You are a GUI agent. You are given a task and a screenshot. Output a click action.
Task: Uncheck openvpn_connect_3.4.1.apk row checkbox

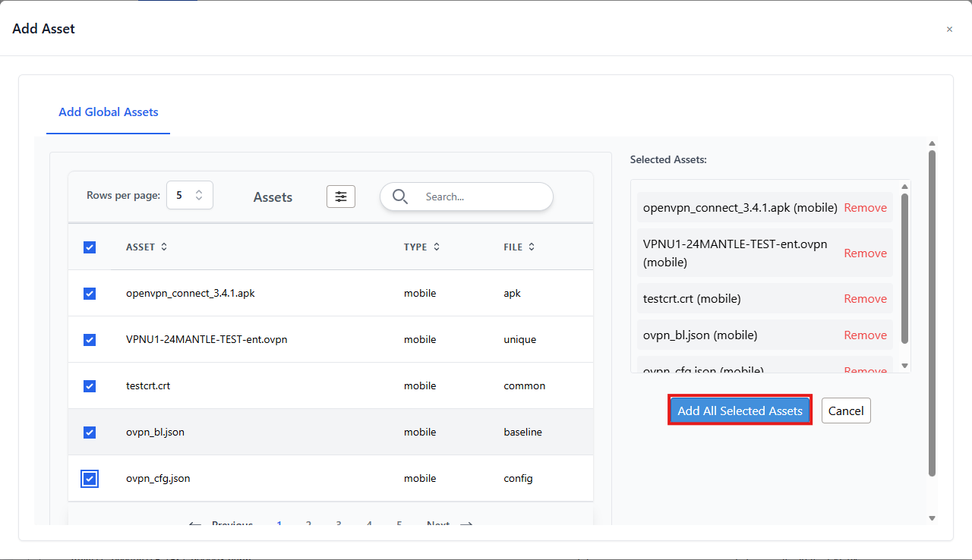tap(90, 294)
